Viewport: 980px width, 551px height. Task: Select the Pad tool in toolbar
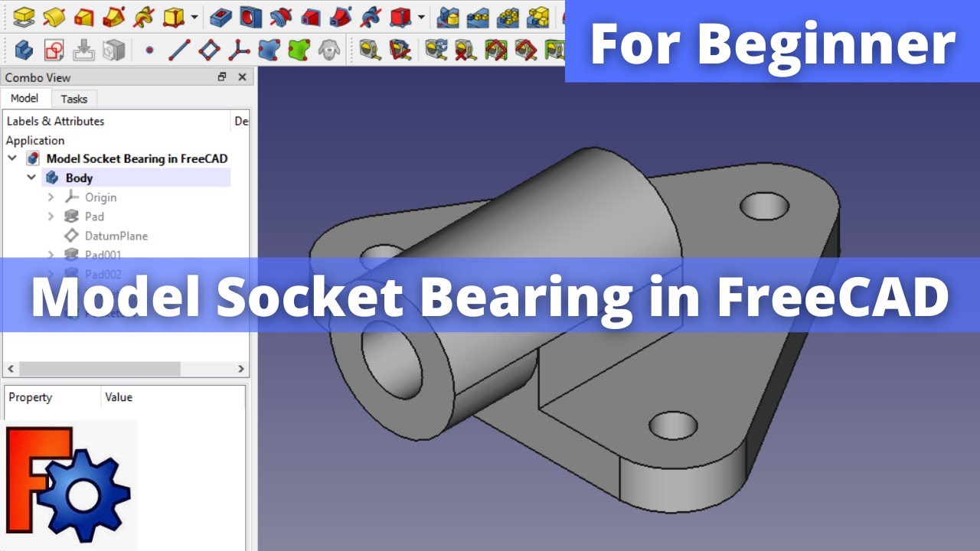coord(23,15)
